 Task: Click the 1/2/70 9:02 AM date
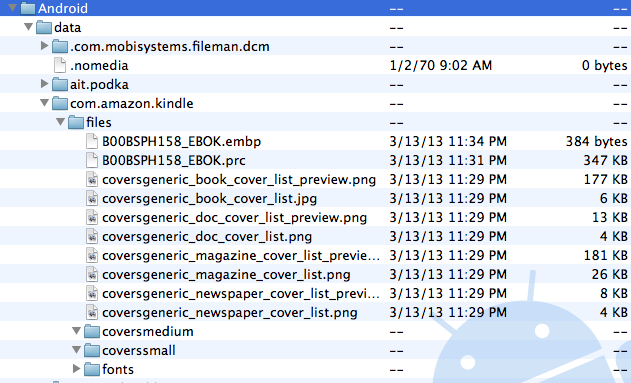(441, 65)
